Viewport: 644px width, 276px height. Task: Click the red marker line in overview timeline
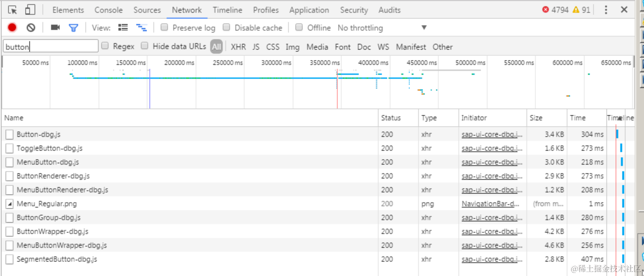point(337,88)
